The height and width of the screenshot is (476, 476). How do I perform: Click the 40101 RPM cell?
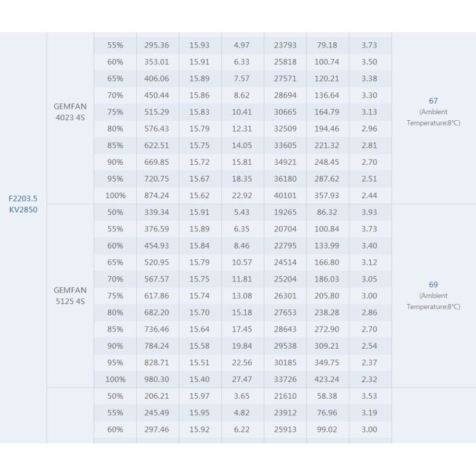pos(285,196)
